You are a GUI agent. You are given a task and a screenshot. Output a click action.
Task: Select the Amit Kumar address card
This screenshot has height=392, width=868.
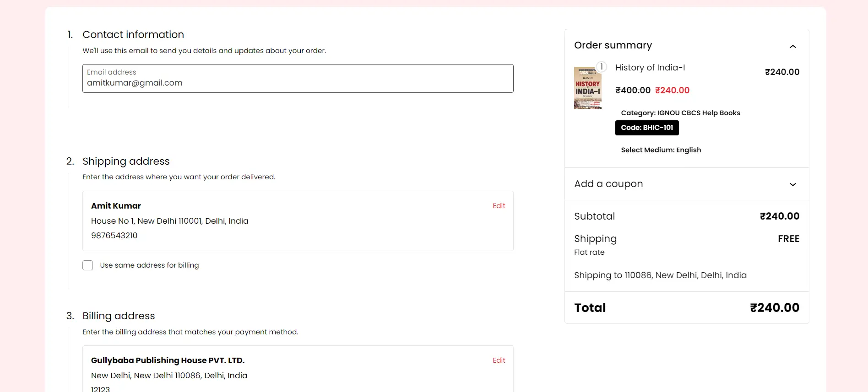click(298, 221)
